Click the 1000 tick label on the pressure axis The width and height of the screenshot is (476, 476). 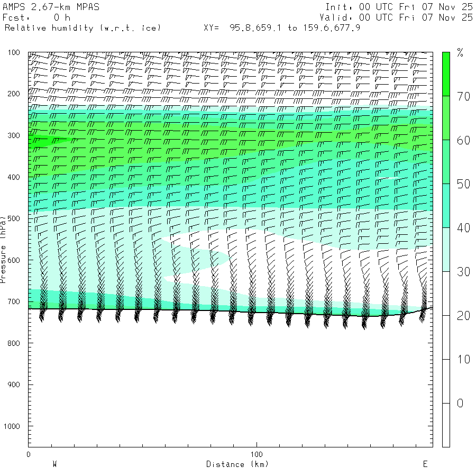click(13, 426)
